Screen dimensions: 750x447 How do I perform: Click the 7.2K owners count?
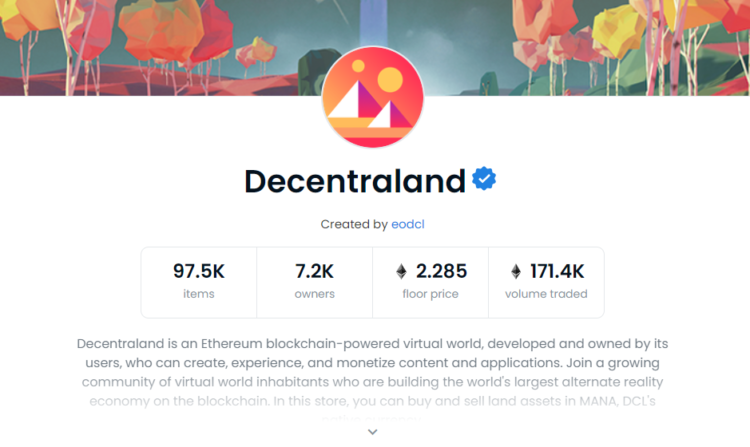[x=315, y=271]
